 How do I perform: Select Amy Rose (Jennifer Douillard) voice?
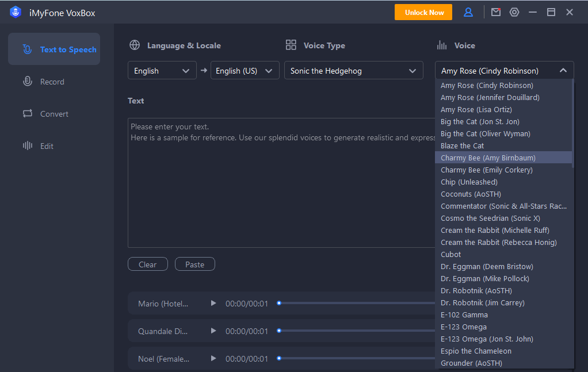tap(503, 97)
